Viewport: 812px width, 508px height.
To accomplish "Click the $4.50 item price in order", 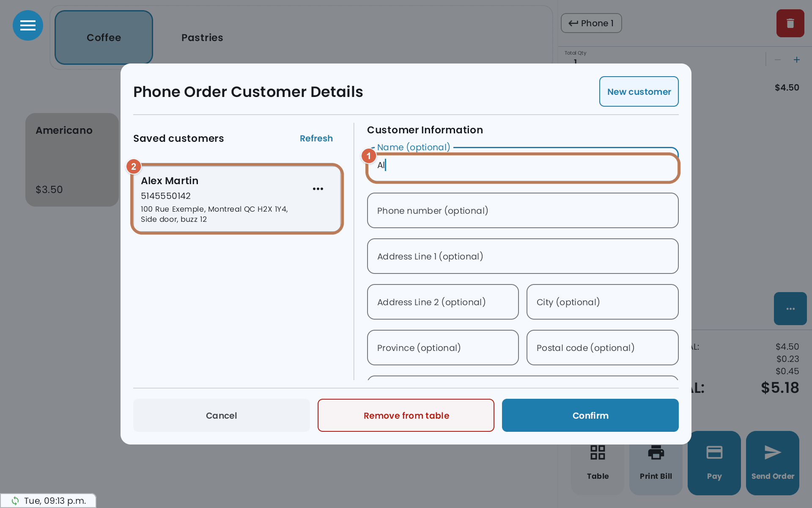I will coord(787,88).
